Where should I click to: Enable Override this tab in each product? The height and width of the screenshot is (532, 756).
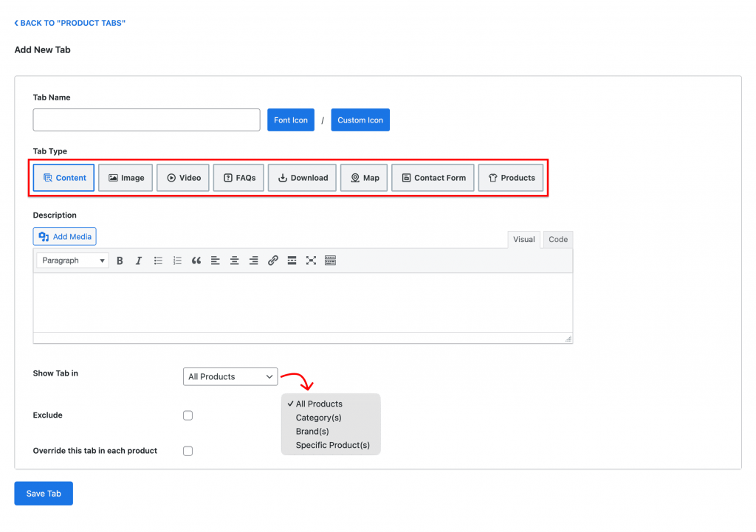188,451
